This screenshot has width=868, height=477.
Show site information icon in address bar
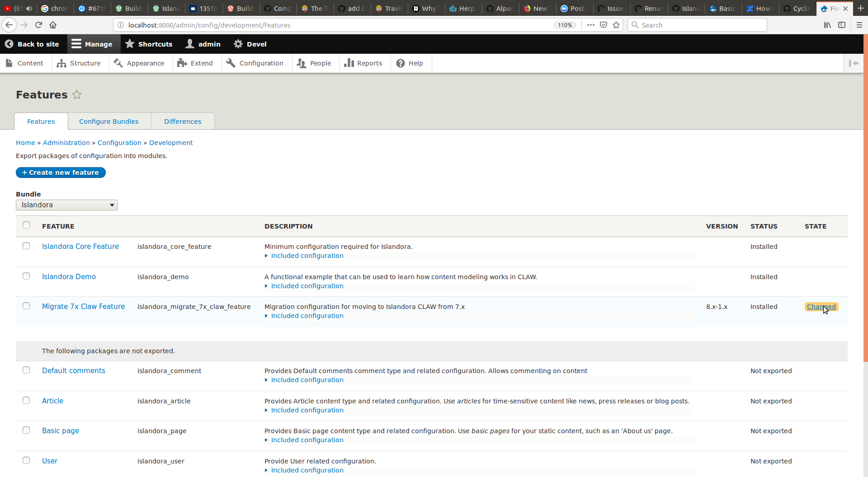pyautogui.click(x=121, y=25)
